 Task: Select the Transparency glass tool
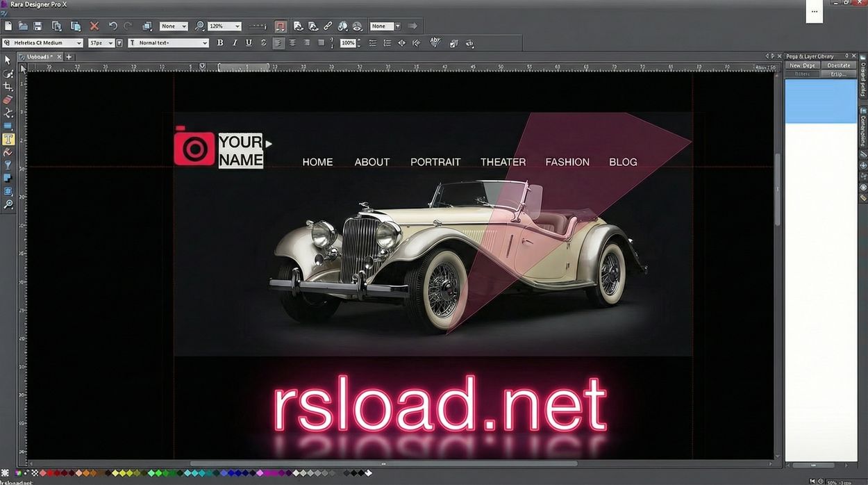point(8,165)
